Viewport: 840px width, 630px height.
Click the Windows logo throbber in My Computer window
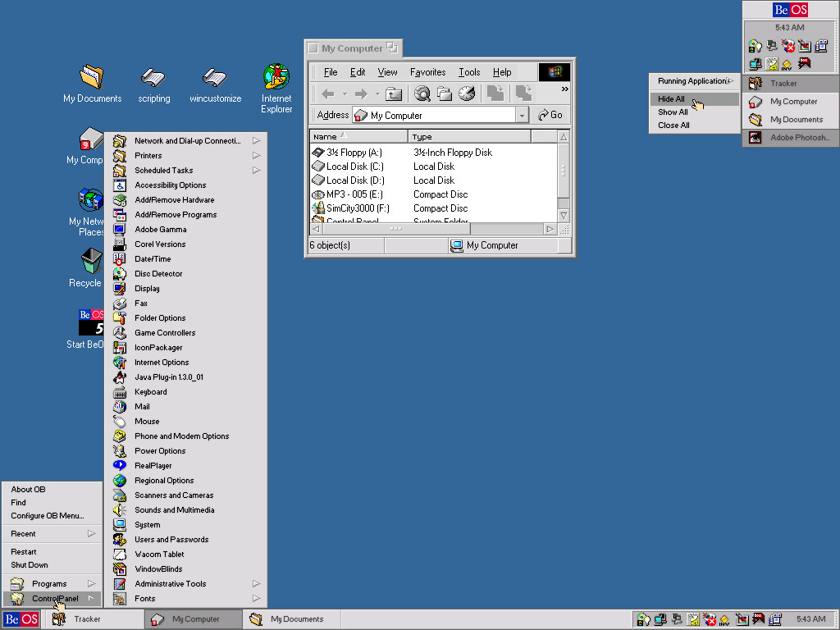(x=554, y=72)
